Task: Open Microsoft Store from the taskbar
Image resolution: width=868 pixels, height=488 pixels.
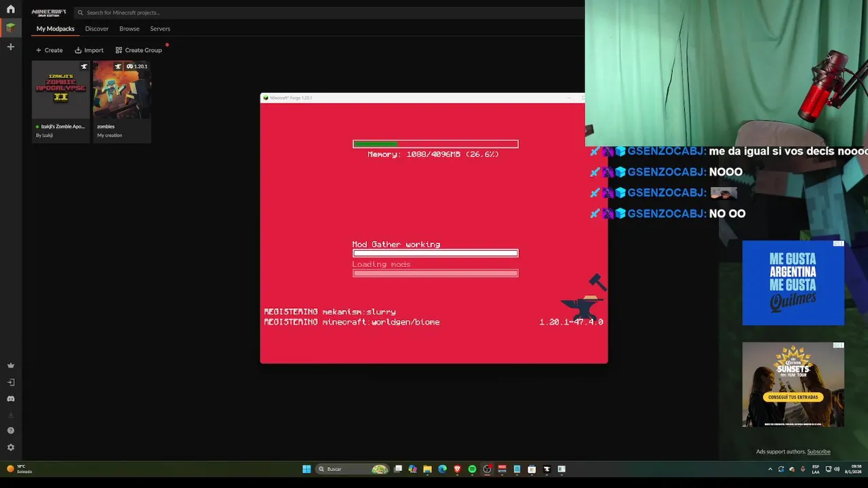Action: (x=532, y=469)
